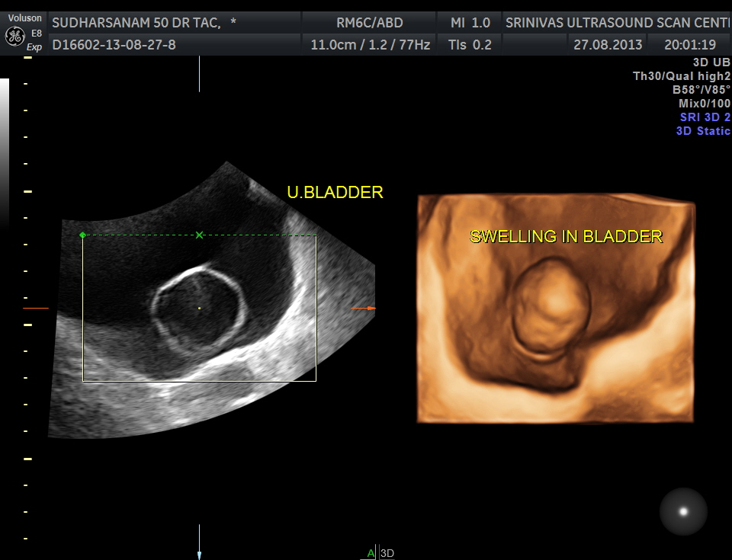732x560 pixels.
Task: Select the A plane tab
Action: pos(371,553)
